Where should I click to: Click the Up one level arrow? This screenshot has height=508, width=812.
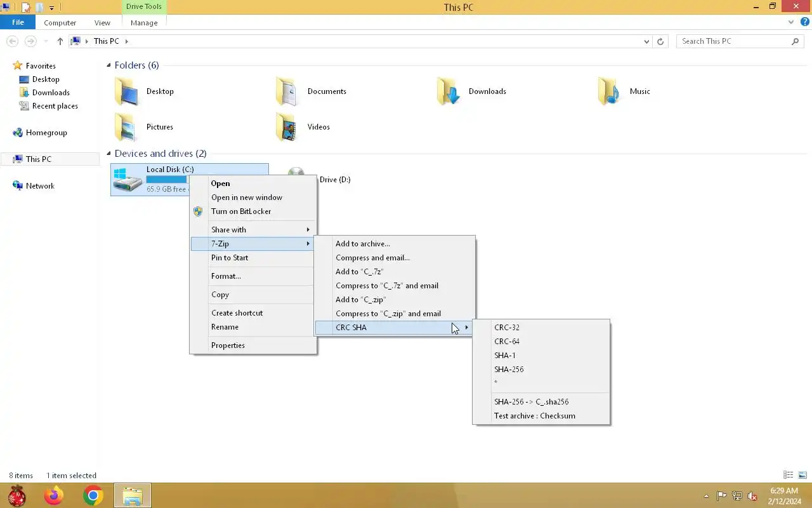60,41
